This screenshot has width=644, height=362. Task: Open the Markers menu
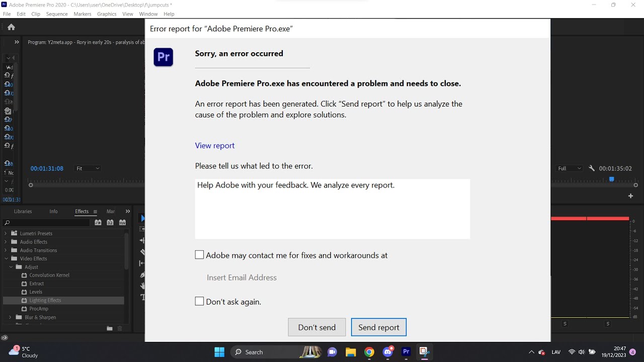pos(83,14)
